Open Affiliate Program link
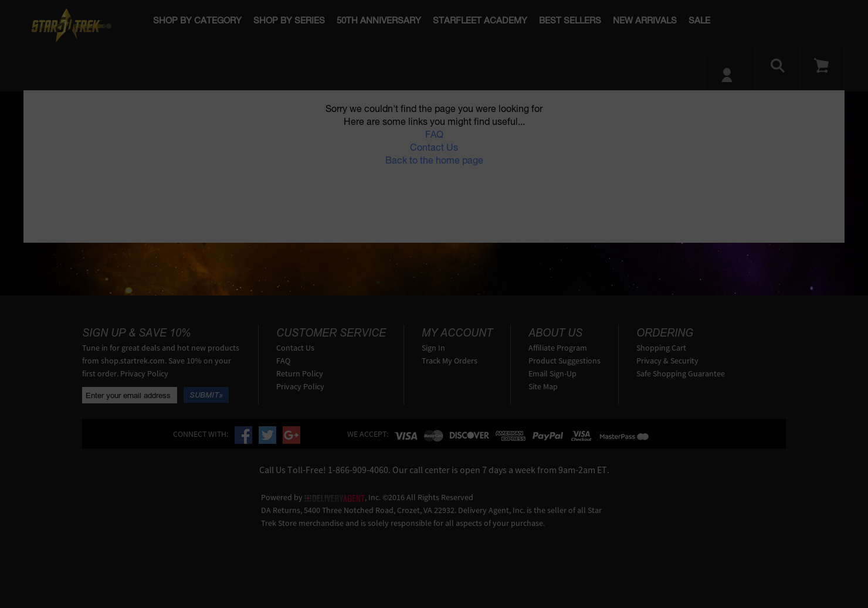Viewport: 868px width, 608px height. click(557, 348)
